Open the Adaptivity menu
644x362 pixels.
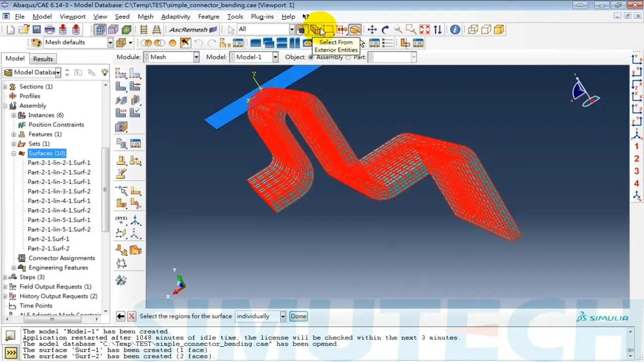pos(176,16)
